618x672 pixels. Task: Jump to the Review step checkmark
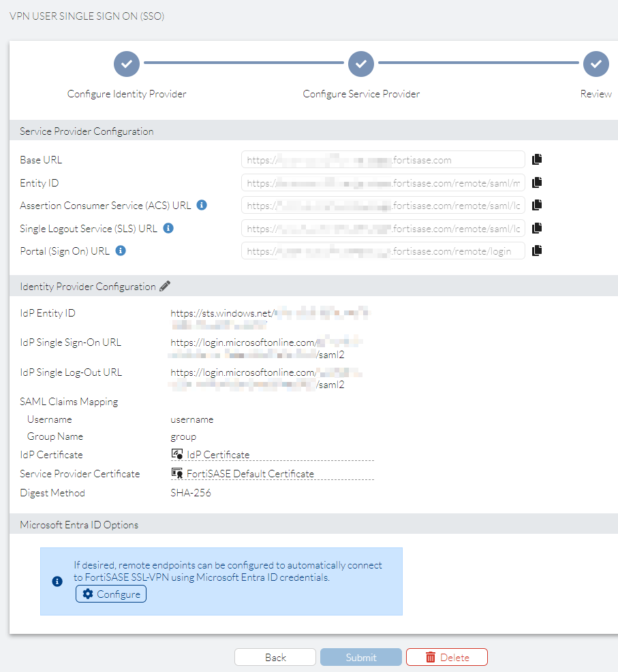(x=596, y=63)
